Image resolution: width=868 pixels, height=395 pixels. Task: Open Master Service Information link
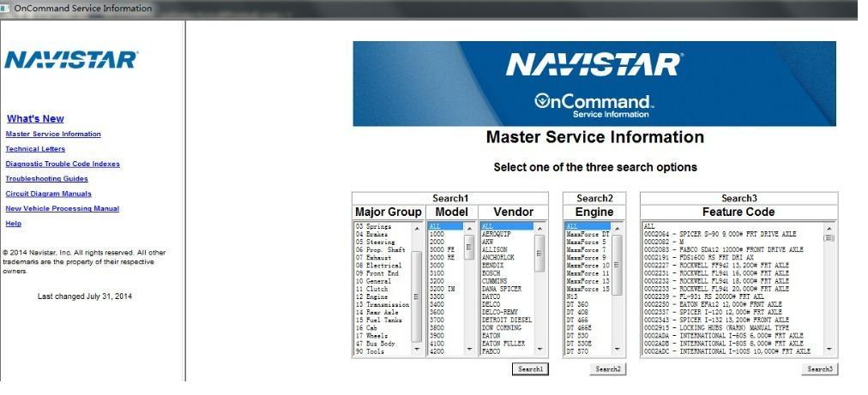point(53,134)
